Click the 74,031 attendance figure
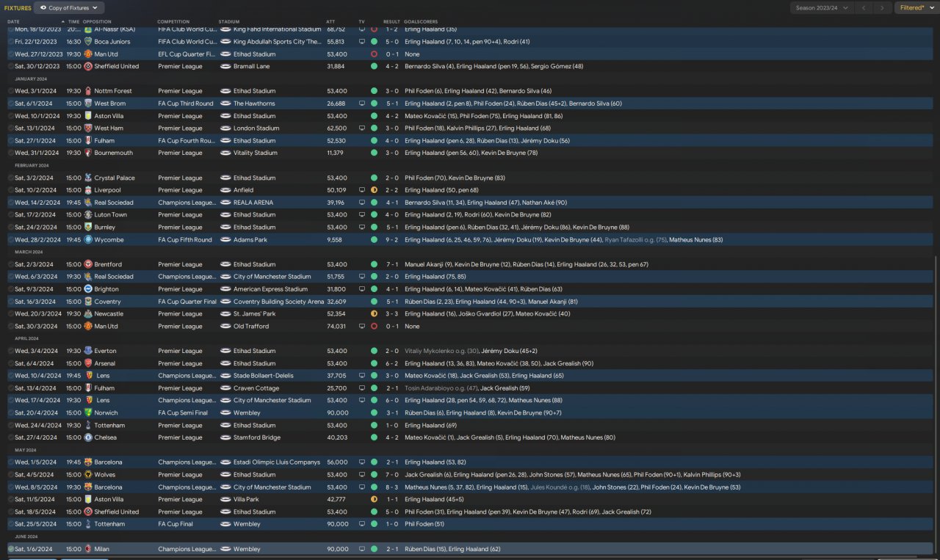The image size is (940, 560). [x=336, y=327]
